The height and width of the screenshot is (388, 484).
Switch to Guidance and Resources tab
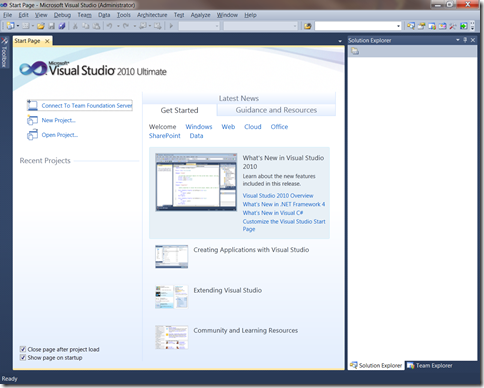click(276, 110)
